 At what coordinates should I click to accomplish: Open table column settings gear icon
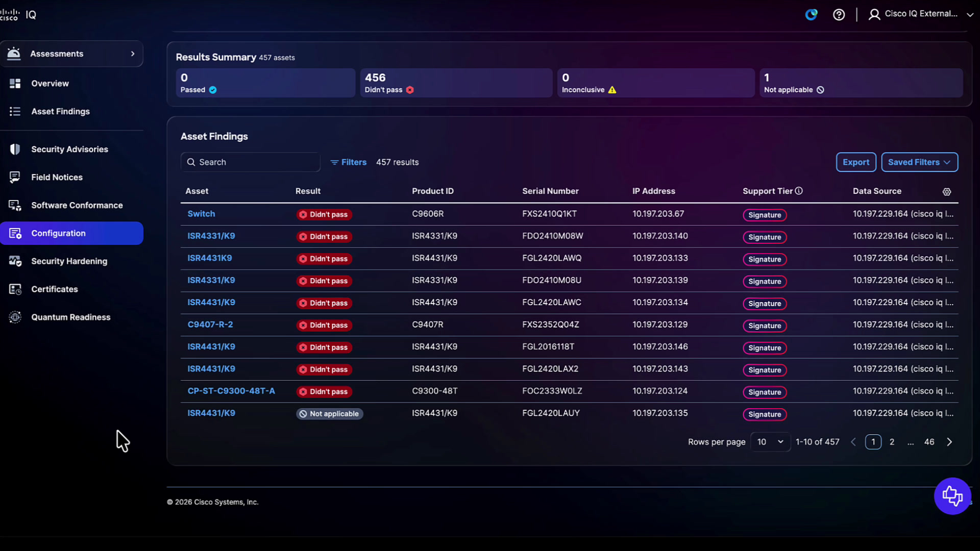pos(946,192)
